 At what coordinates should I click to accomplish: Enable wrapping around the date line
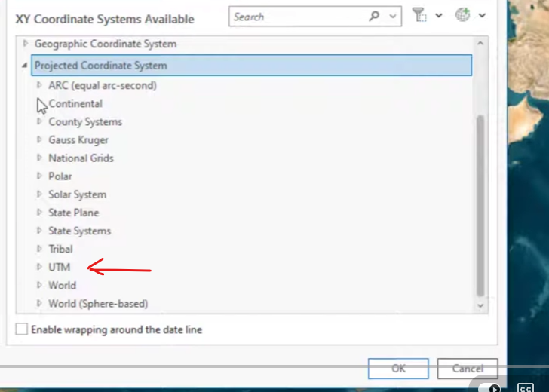coord(21,329)
